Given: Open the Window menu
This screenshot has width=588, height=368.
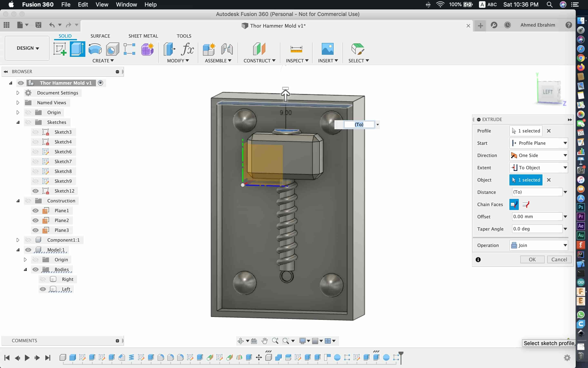Looking at the screenshot, I should click(x=126, y=4).
